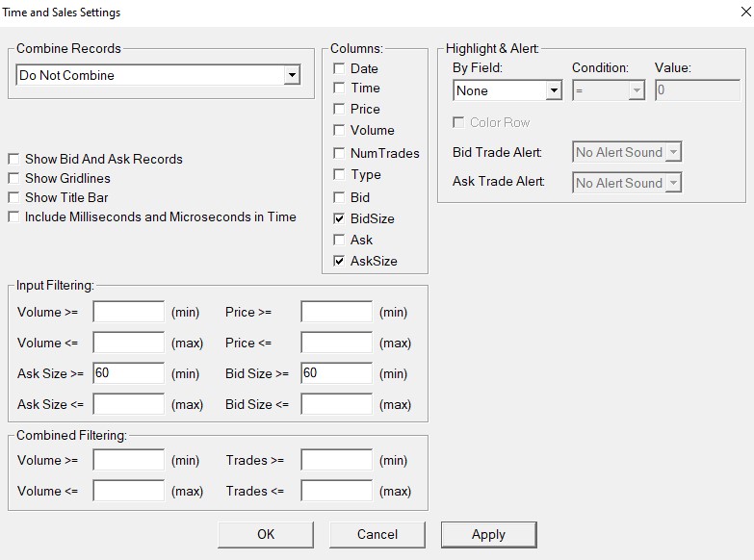Open the By Field dropdown
The image size is (754, 560).
507,90
